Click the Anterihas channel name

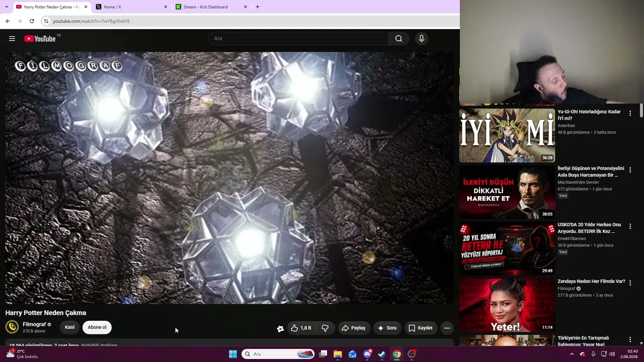(x=566, y=126)
